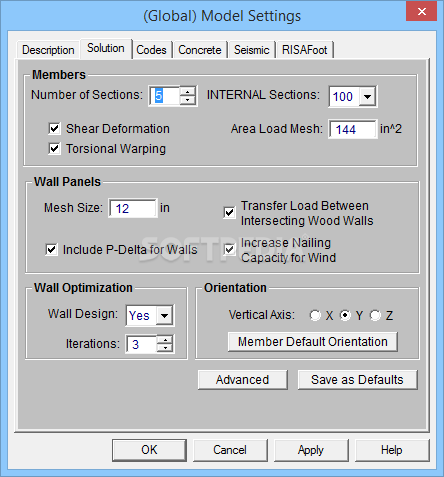Open the Concrete tab

(200, 50)
